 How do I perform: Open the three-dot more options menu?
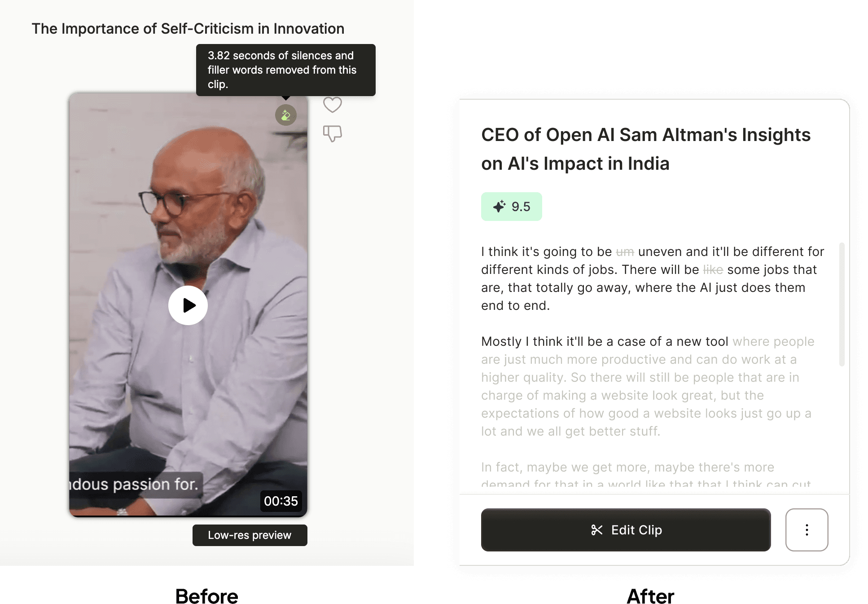807,530
